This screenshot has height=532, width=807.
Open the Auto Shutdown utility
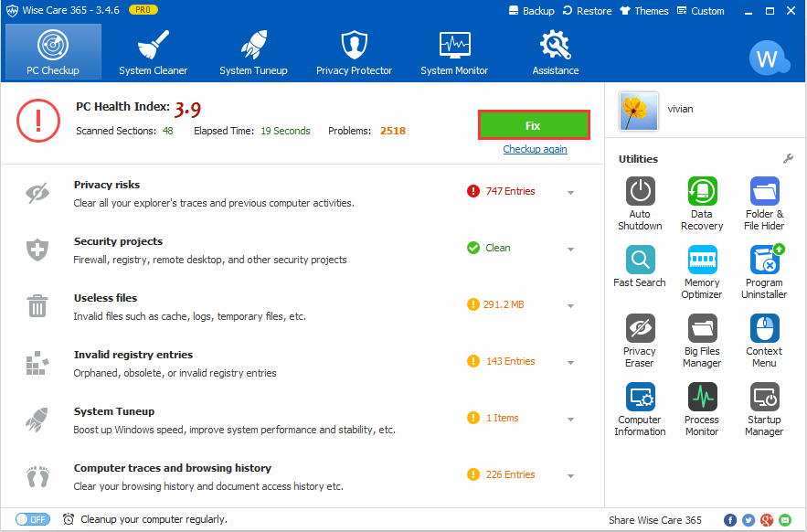640,204
